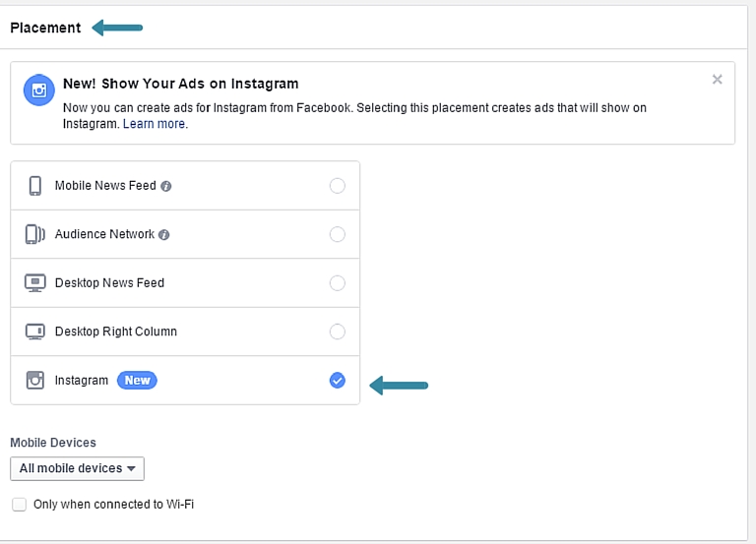Viewport: 756px width, 544px height.
Task: Click the Instagram placement label
Action: pyautogui.click(x=82, y=380)
